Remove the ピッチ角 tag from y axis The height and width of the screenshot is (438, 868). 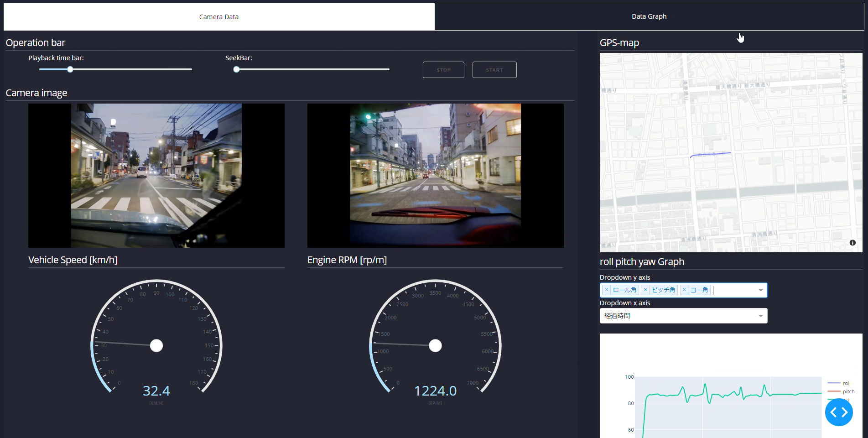pos(645,290)
